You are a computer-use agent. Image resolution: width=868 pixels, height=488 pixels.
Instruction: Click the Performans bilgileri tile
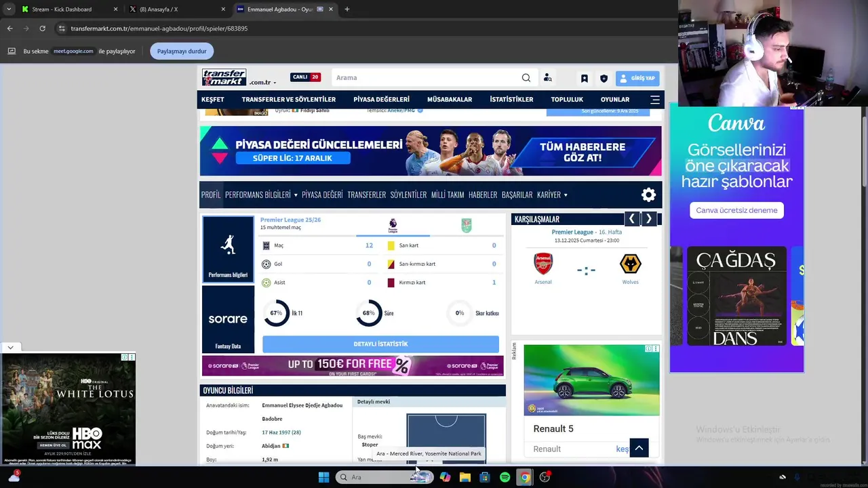tap(228, 249)
